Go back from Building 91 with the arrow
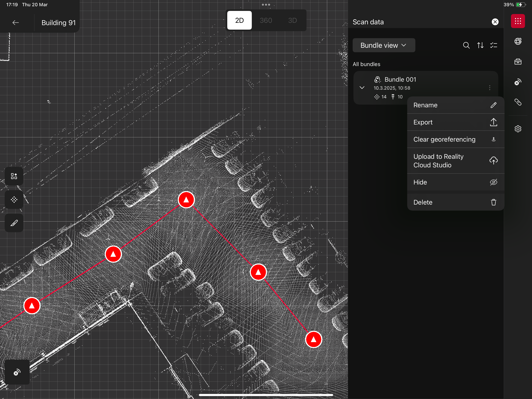The width and height of the screenshot is (532, 399). pyautogui.click(x=15, y=22)
